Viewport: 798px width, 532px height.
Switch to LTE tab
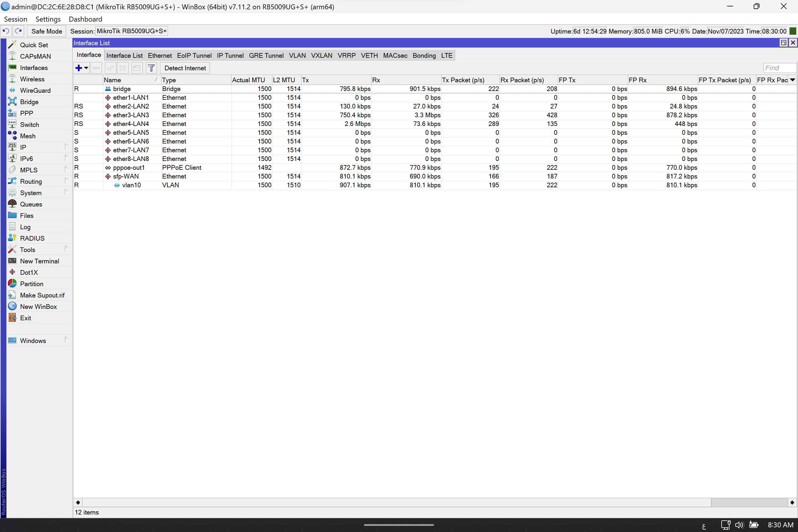coord(447,55)
